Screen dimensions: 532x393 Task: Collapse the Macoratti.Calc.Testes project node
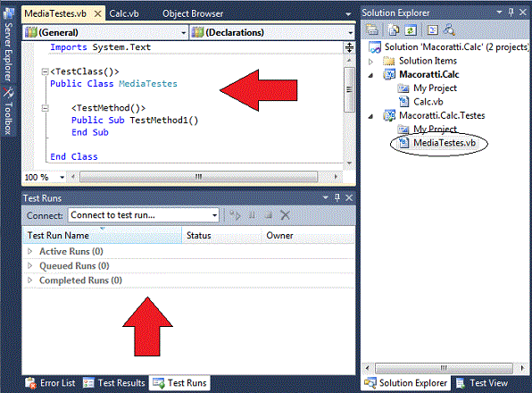coord(370,116)
